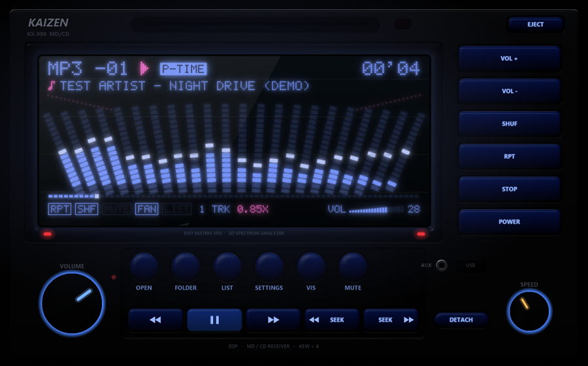Click the volume value 28
The image size is (588, 366).
point(414,209)
